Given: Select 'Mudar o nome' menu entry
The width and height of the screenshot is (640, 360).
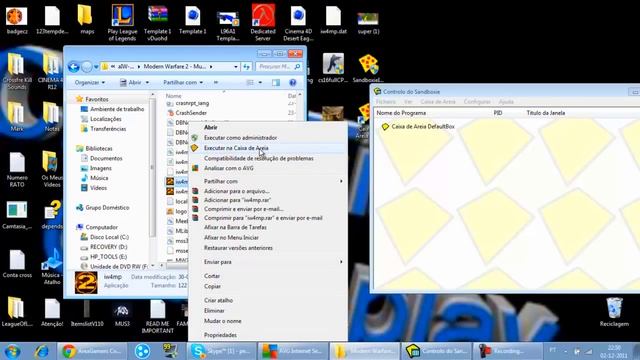Looking at the screenshot, I should (222, 321).
